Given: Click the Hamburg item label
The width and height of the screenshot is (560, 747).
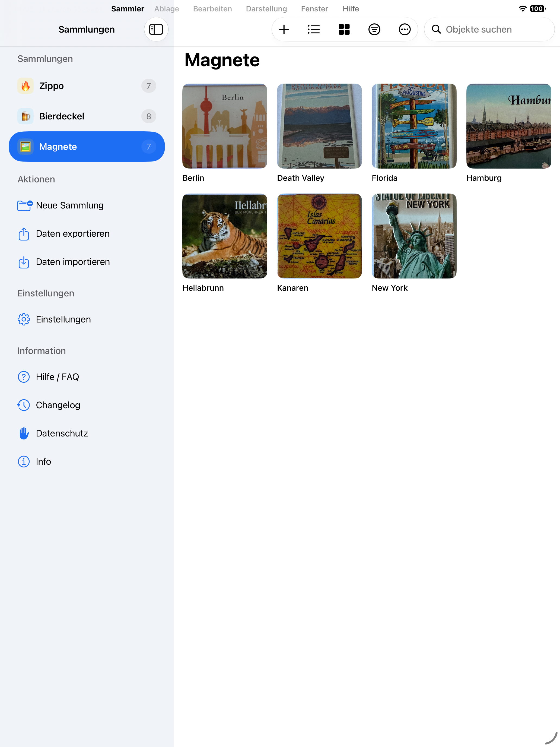Looking at the screenshot, I should coord(484,178).
